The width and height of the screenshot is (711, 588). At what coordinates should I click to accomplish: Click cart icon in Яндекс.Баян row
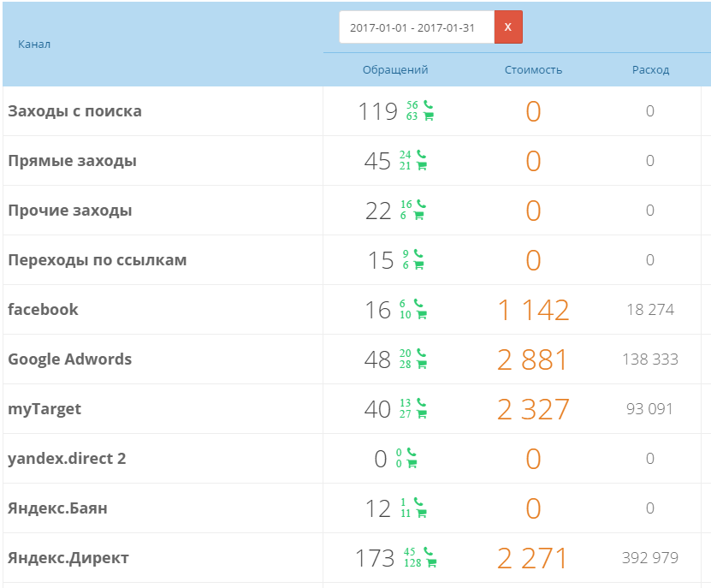pos(421,514)
